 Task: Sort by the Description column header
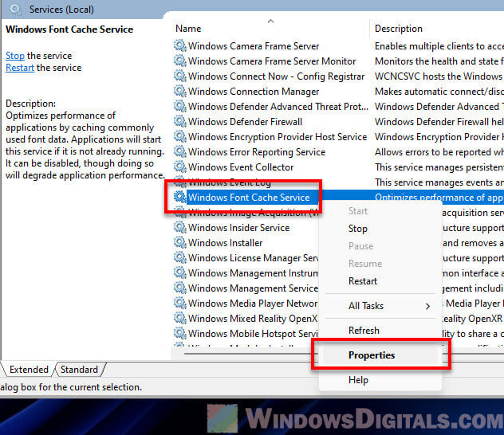[x=399, y=29]
